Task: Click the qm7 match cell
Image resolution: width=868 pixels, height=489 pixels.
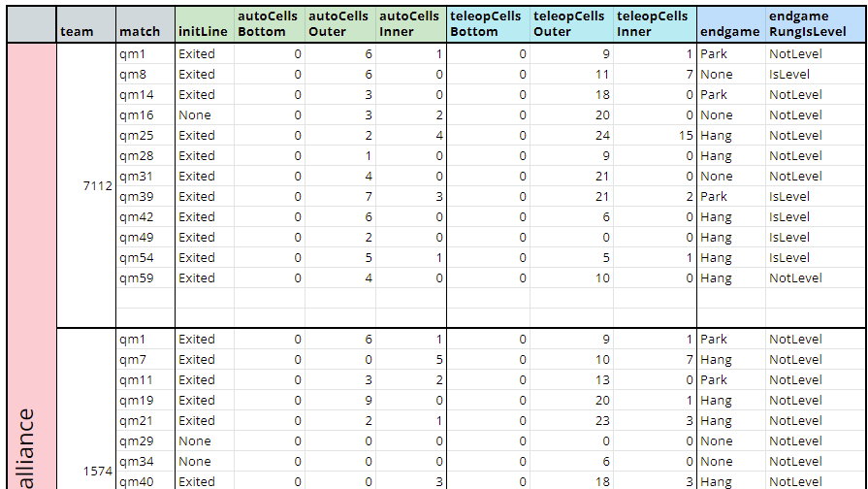Action: click(x=145, y=360)
